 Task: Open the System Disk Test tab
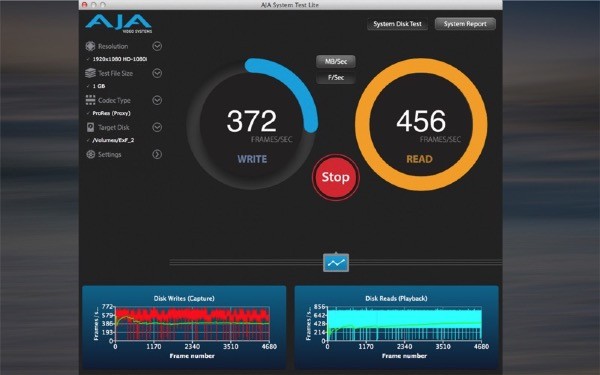[x=397, y=24]
